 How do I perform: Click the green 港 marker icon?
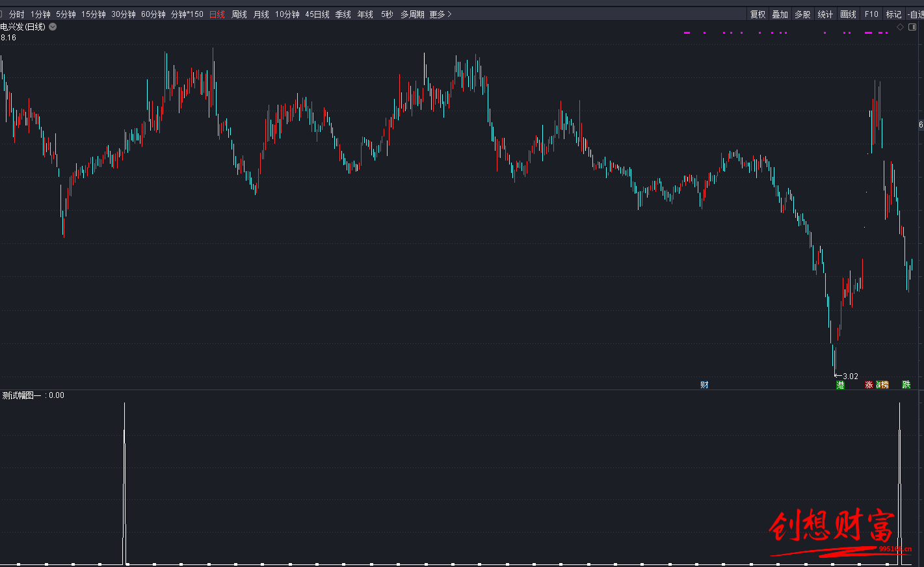click(840, 385)
